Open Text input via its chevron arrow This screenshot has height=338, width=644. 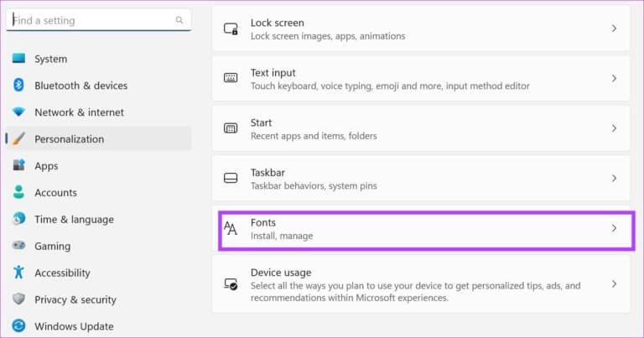[x=614, y=78]
